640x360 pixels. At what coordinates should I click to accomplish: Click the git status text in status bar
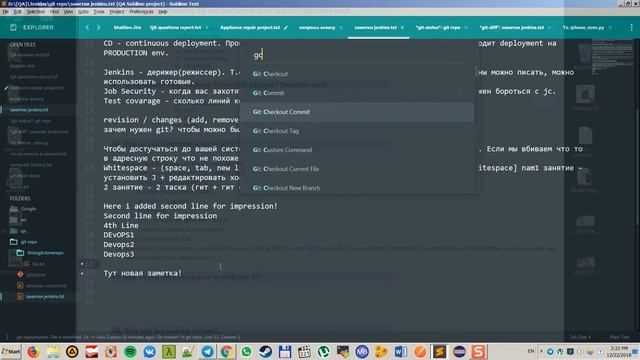(128, 337)
